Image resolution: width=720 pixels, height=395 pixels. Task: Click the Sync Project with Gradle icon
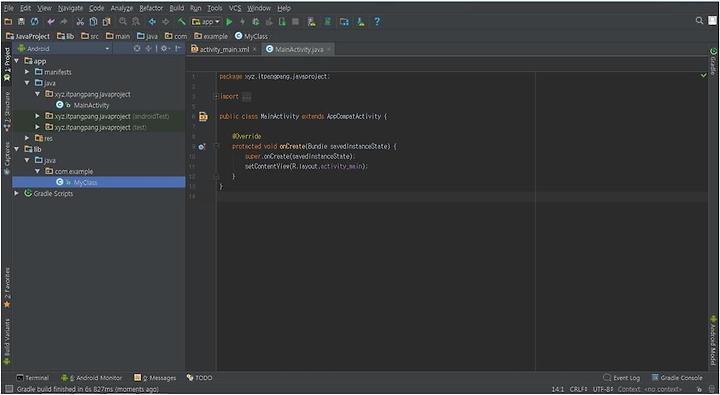click(328, 22)
